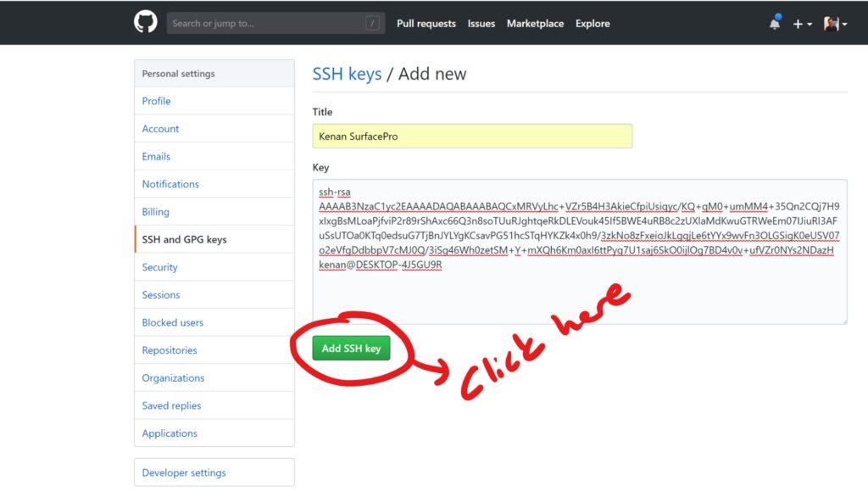
Task: Open the Issues page
Action: (481, 24)
